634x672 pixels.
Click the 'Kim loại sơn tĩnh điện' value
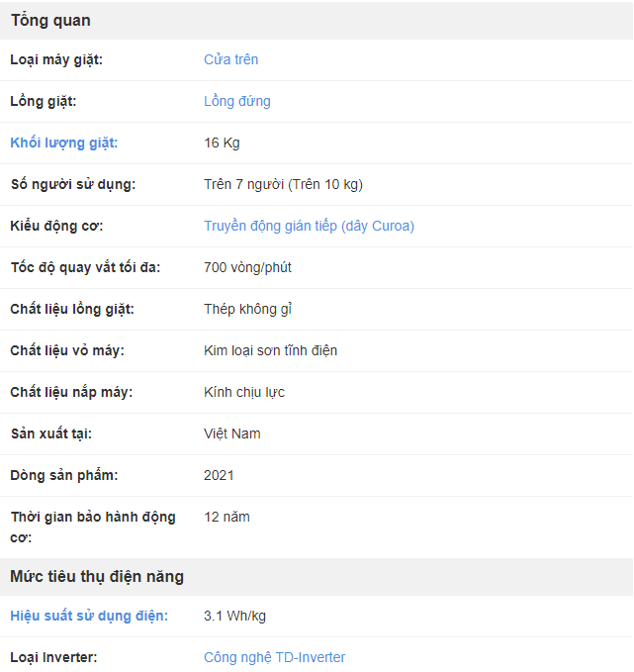pos(270,350)
